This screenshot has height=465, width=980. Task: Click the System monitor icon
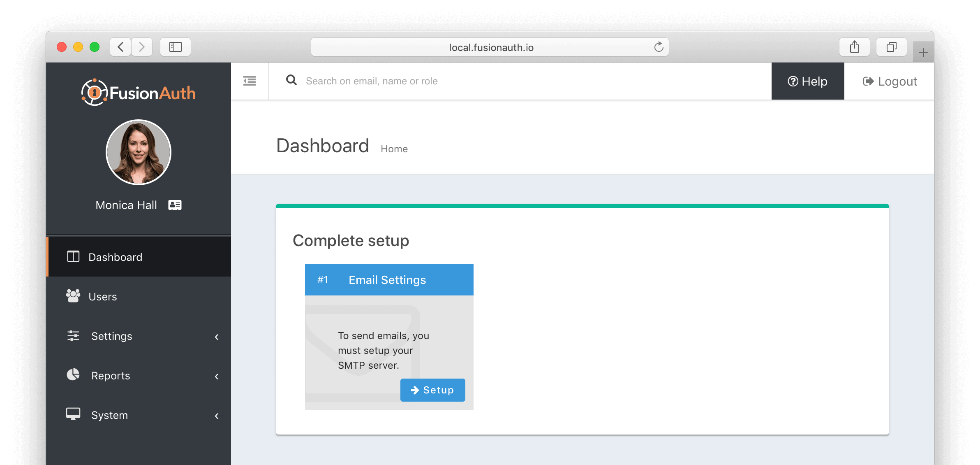click(73, 415)
